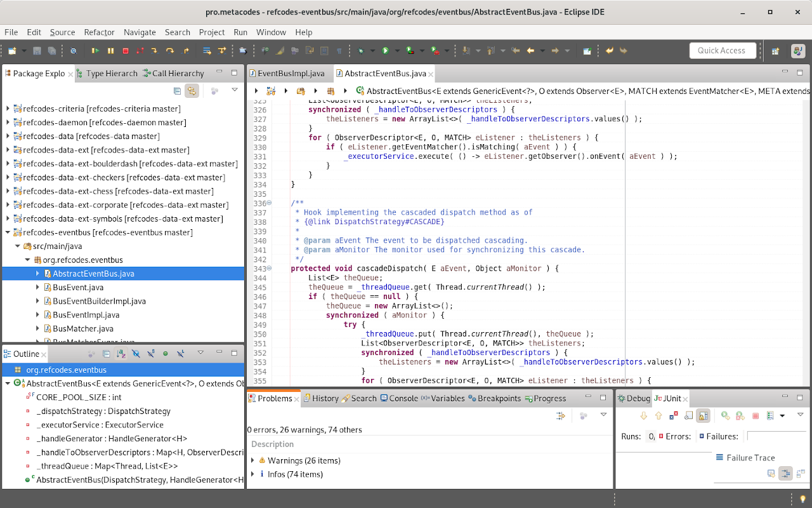Click Description column header in Problems
The height and width of the screenshot is (508, 812).
(429, 444)
